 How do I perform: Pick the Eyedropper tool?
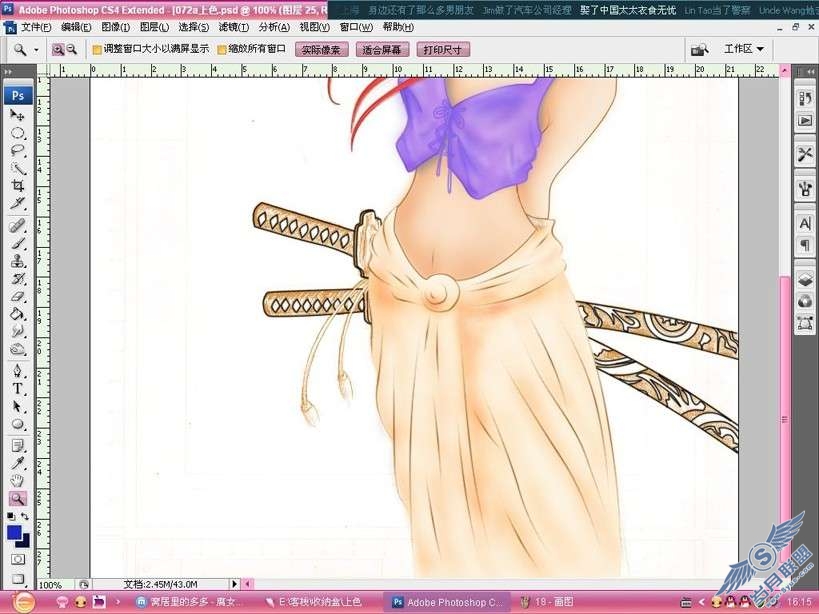(x=18, y=463)
